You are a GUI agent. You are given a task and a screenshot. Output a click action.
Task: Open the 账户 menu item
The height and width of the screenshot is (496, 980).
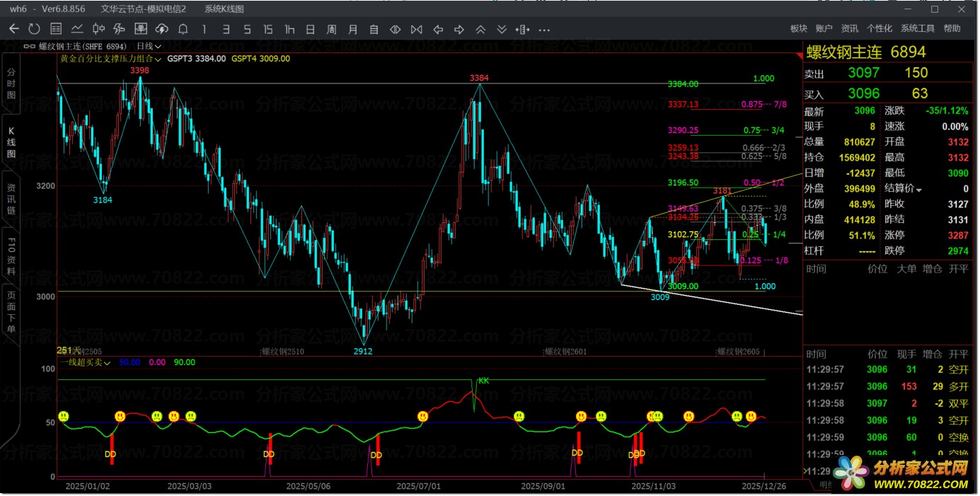pos(824,28)
